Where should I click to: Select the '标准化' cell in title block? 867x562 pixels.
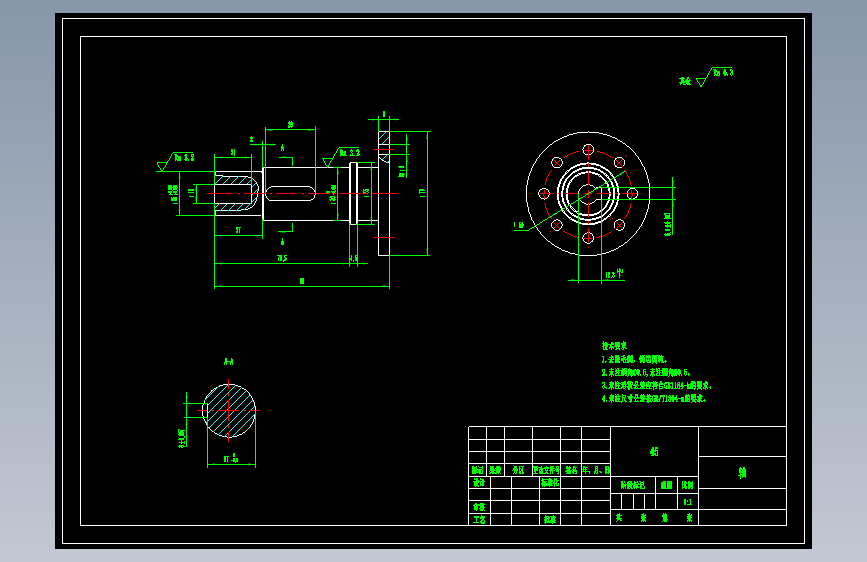(550, 482)
